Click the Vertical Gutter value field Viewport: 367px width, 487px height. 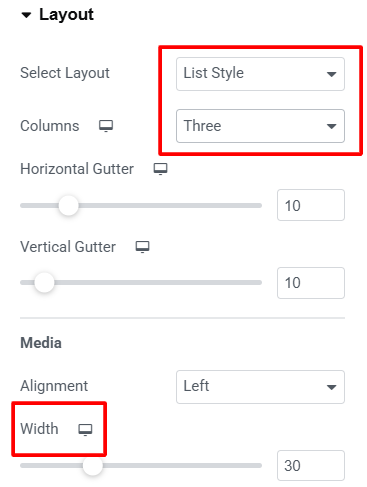pos(311,283)
